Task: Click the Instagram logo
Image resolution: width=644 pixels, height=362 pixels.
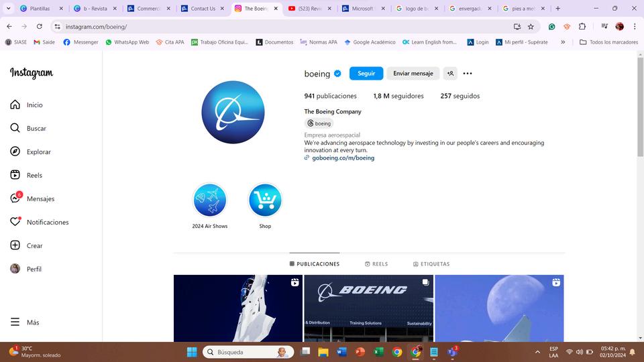Action: (32, 73)
